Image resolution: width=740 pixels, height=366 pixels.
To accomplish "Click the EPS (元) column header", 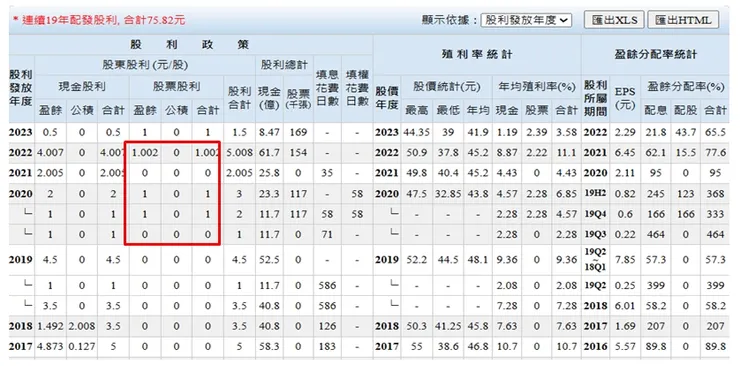I will click(625, 98).
